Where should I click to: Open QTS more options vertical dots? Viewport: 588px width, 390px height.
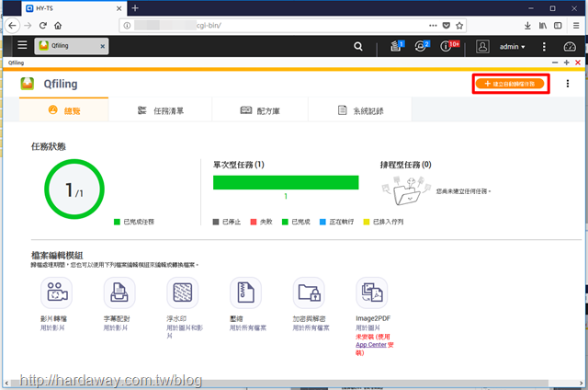pos(544,47)
